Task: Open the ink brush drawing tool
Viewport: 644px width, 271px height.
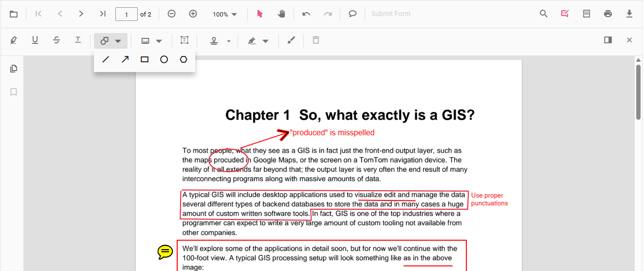Action: (291, 40)
